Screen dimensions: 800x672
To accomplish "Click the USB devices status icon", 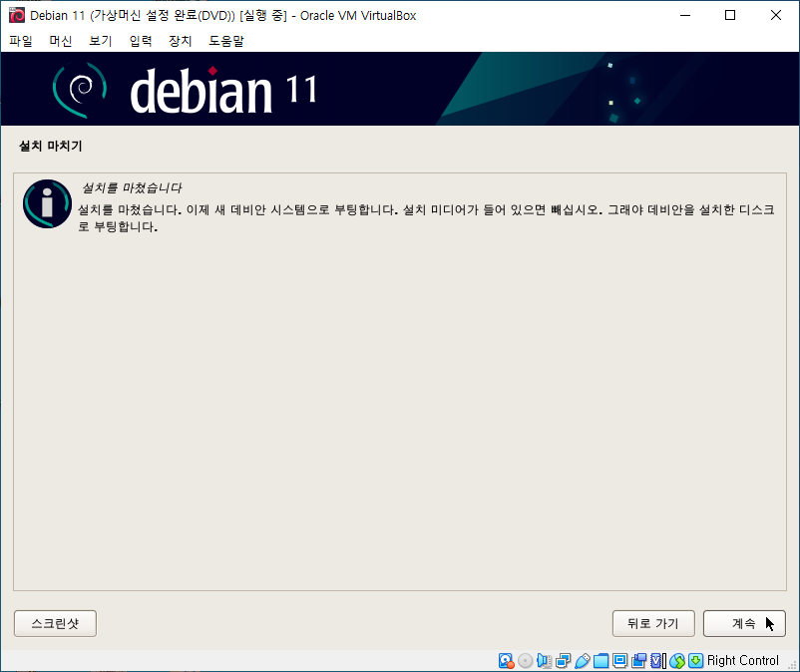I will 582,661.
